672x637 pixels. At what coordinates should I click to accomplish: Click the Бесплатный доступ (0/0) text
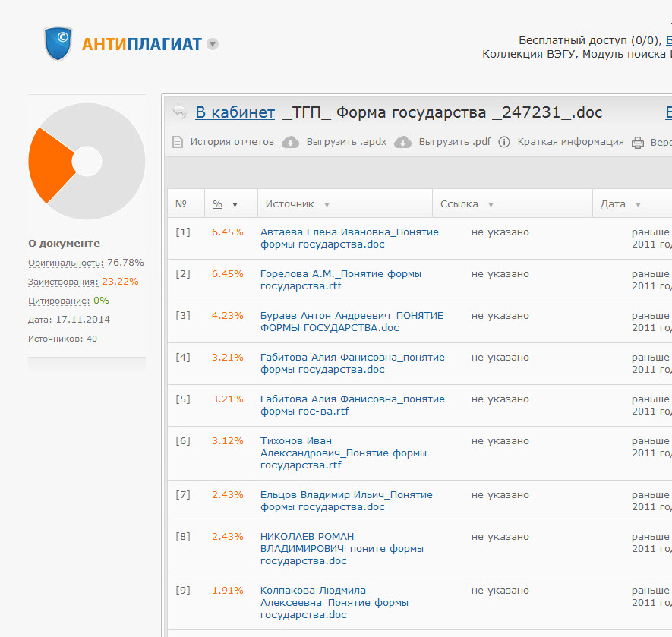pyautogui.click(x=589, y=40)
